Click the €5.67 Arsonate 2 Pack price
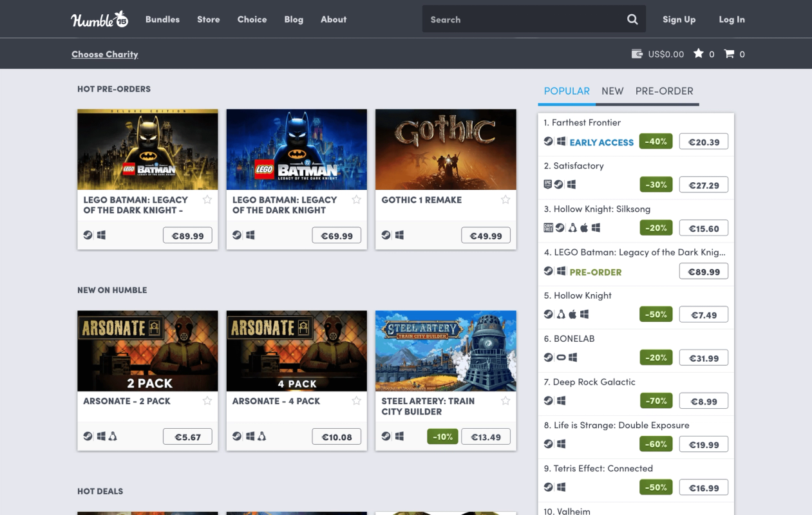The image size is (812, 515). [188, 436]
